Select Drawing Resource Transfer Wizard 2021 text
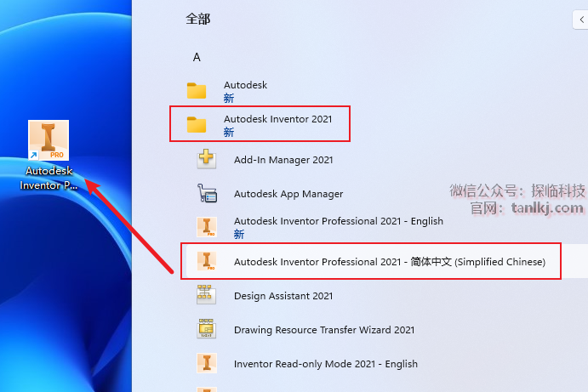 point(324,330)
